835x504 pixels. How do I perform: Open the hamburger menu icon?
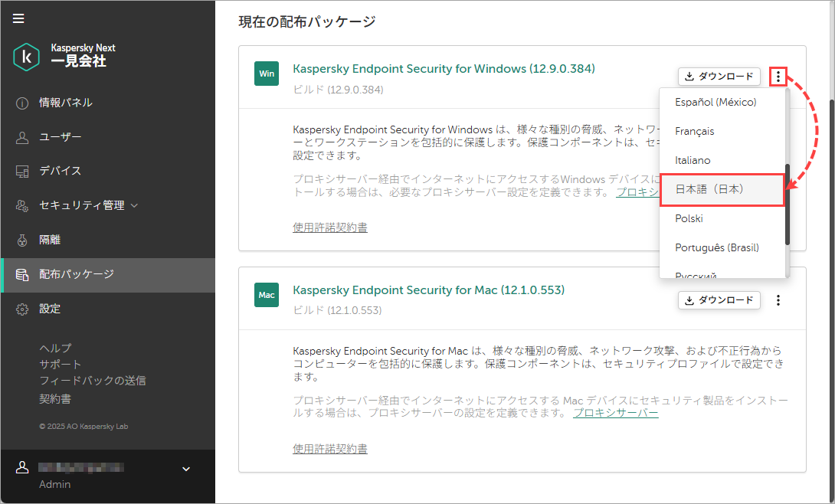point(18,18)
